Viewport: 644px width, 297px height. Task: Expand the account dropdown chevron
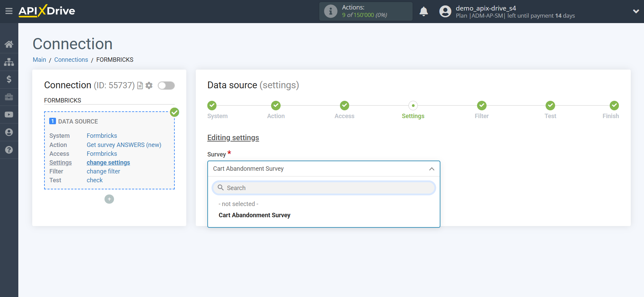click(636, 11)
